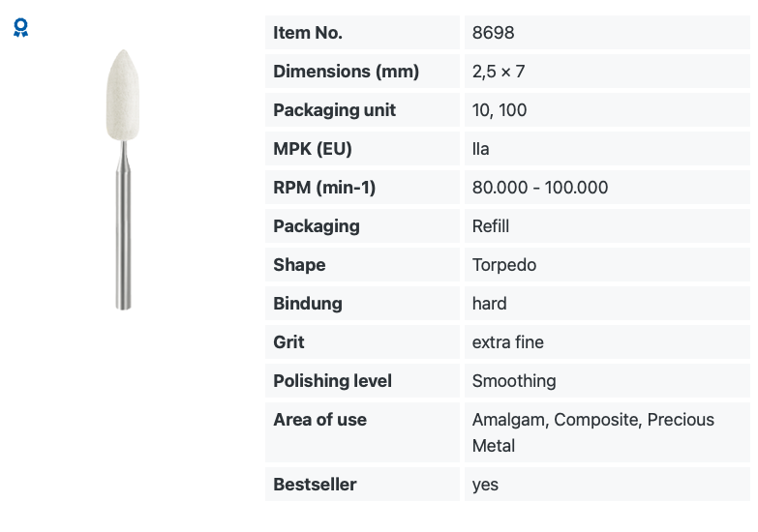Select the RPM range 80.000 - 100.000
Image resolution: width=758 pixels, height=532 pixels.
[540, 188]
